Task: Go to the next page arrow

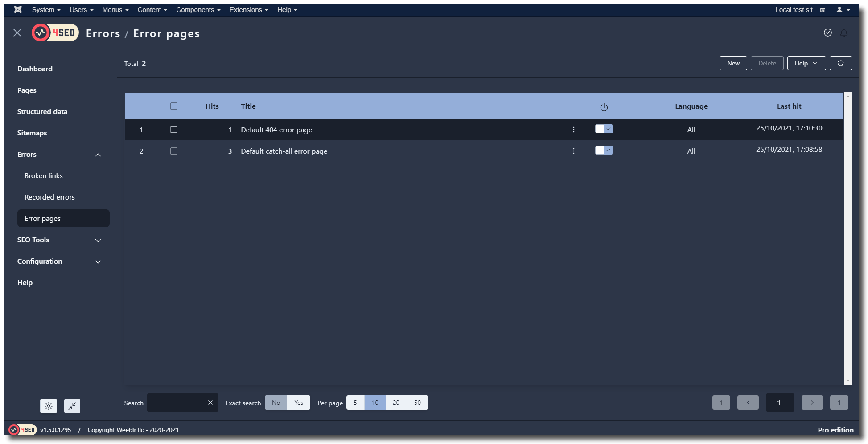Action: 812,403
